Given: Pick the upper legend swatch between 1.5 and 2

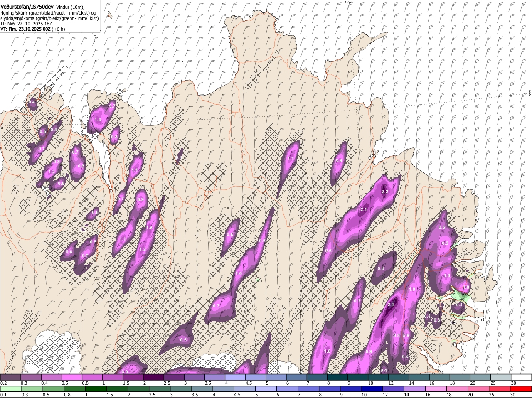Looking at the screenshot, I should [133, 377].
